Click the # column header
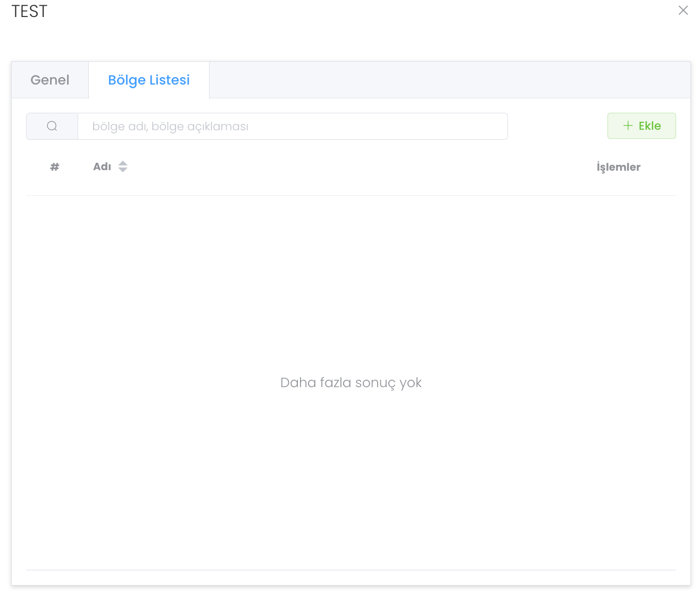 (54, 167)
